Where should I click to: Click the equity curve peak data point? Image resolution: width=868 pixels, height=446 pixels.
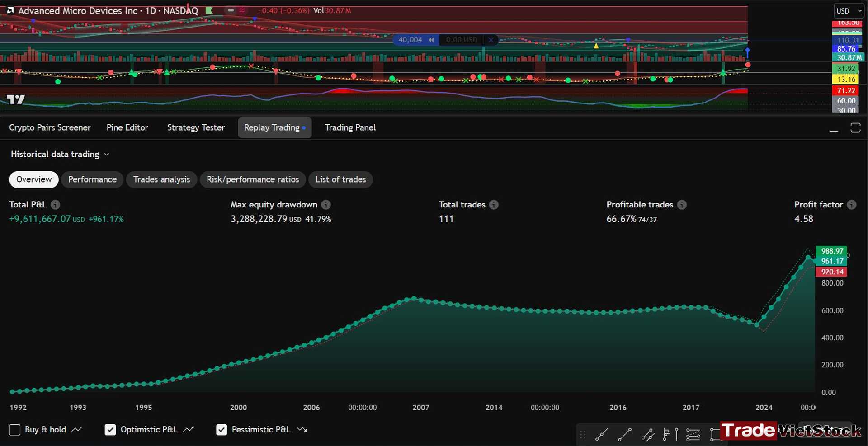click(808, 257)
